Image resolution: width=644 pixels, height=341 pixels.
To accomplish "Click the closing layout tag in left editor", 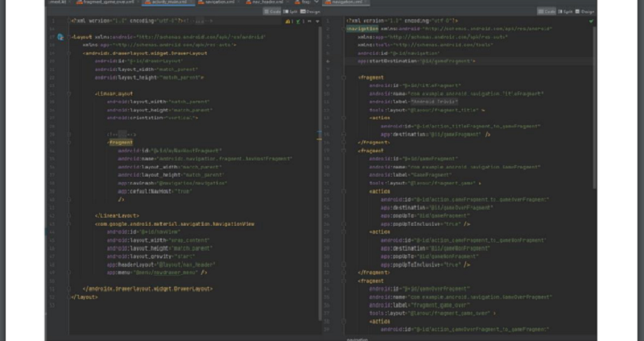I will 85,297.
